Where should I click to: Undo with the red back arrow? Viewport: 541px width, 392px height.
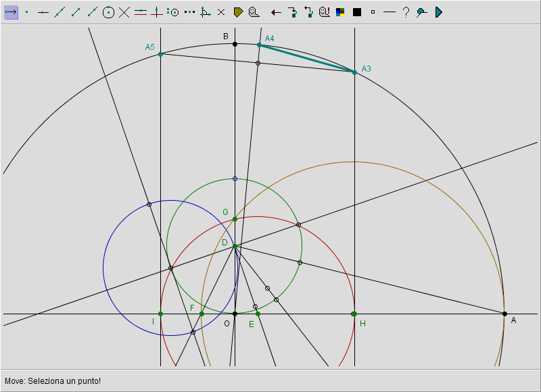[x=276, y=12]
